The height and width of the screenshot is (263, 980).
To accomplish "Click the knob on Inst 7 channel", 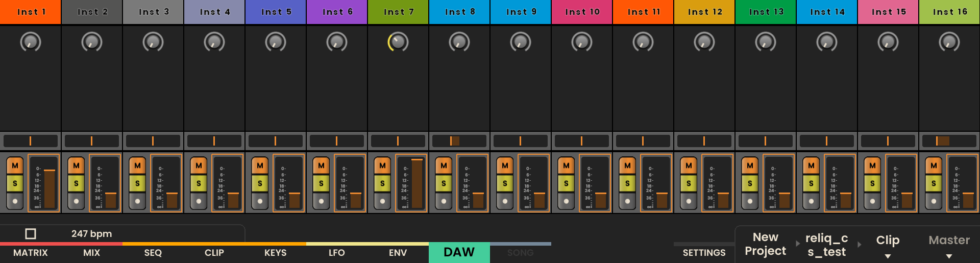I will (x=398, y=42).
